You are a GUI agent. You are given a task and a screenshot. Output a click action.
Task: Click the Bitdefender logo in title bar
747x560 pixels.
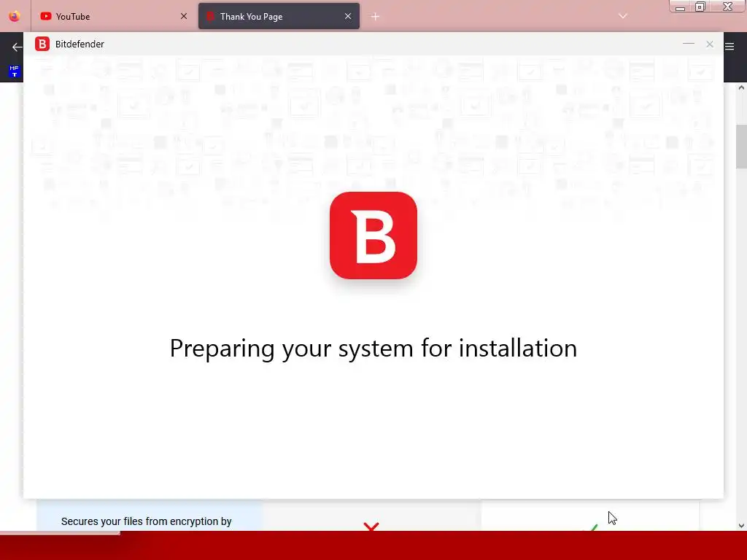pos(42,44)
